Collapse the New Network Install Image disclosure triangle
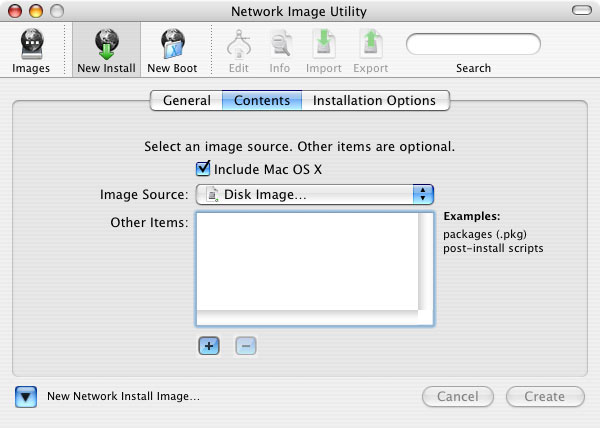The image size is (600, 428). coord(26,397)
